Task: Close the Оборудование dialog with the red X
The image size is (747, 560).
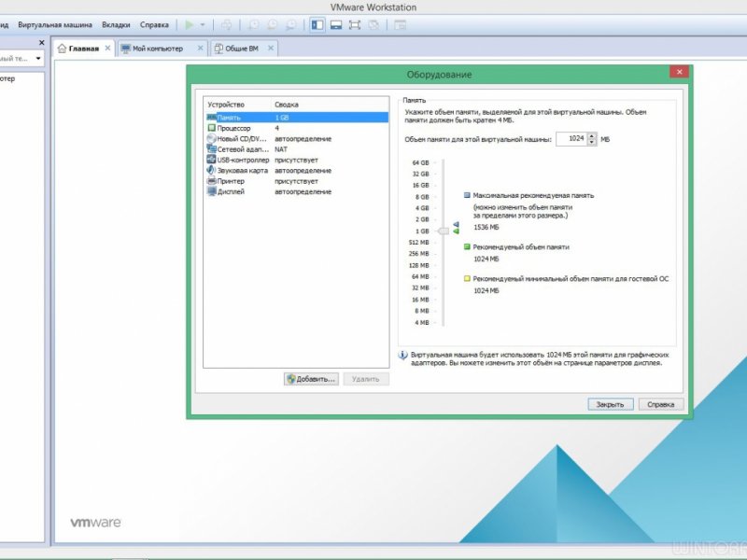Action: click(x=679, y=72)
